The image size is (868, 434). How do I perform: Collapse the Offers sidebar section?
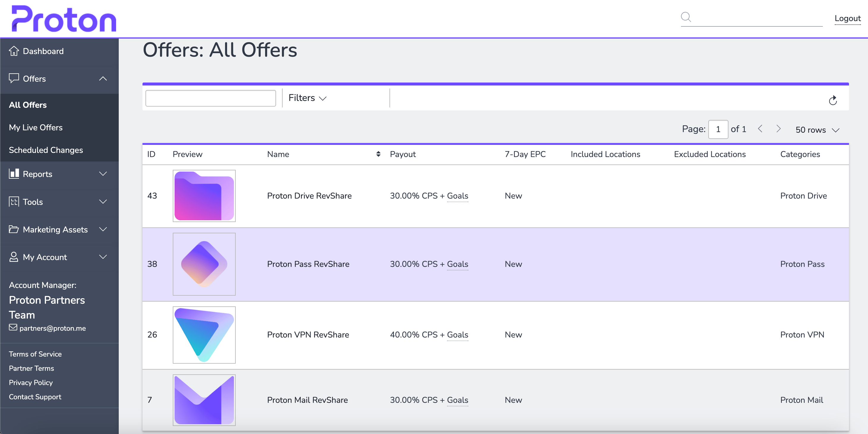pos(103,78)
